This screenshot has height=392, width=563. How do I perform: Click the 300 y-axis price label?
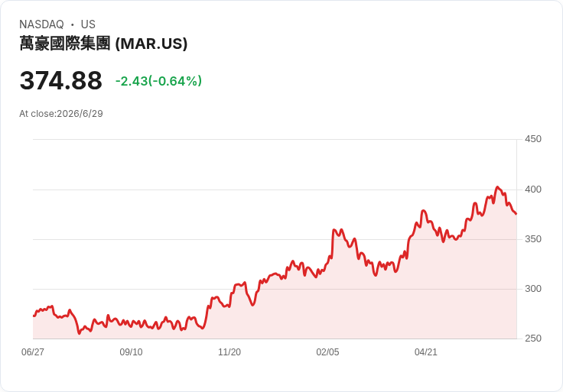tap(533, 289)
